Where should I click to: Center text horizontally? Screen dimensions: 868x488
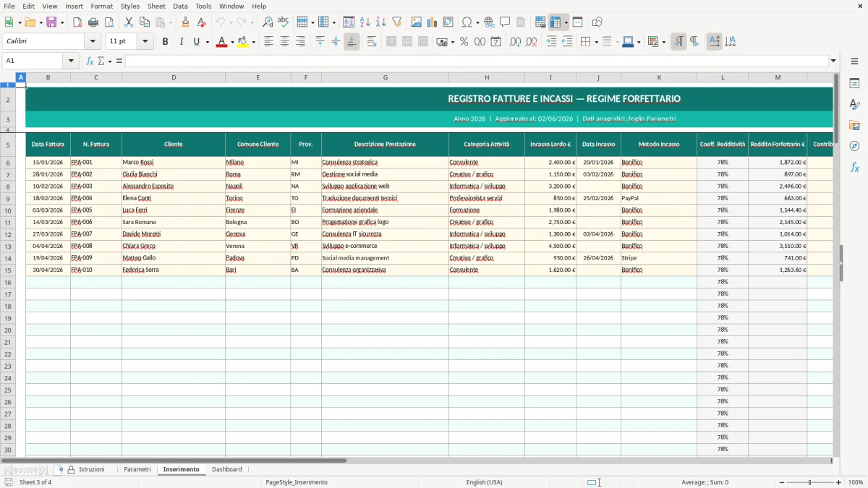284,42
